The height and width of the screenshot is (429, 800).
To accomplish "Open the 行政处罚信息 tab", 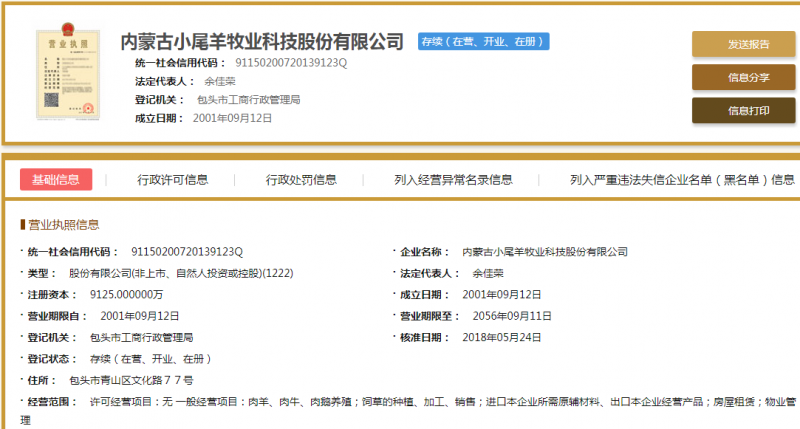I will tap(301, 180).
